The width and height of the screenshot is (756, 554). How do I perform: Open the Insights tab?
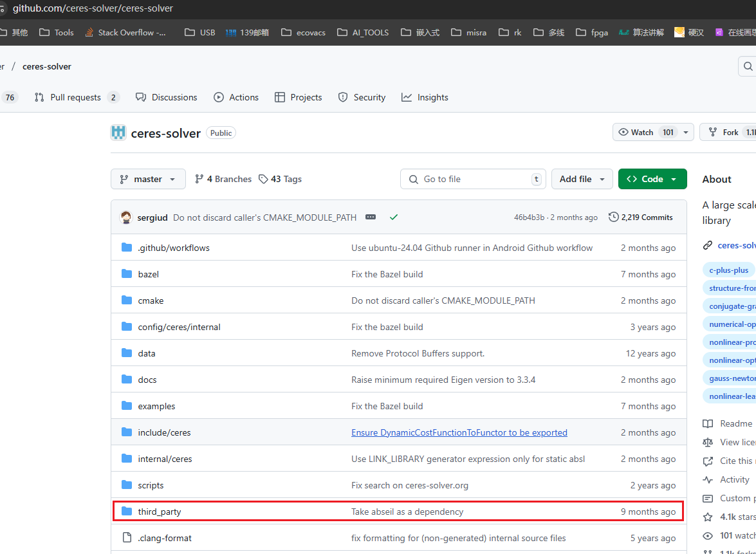pos(425,97)
